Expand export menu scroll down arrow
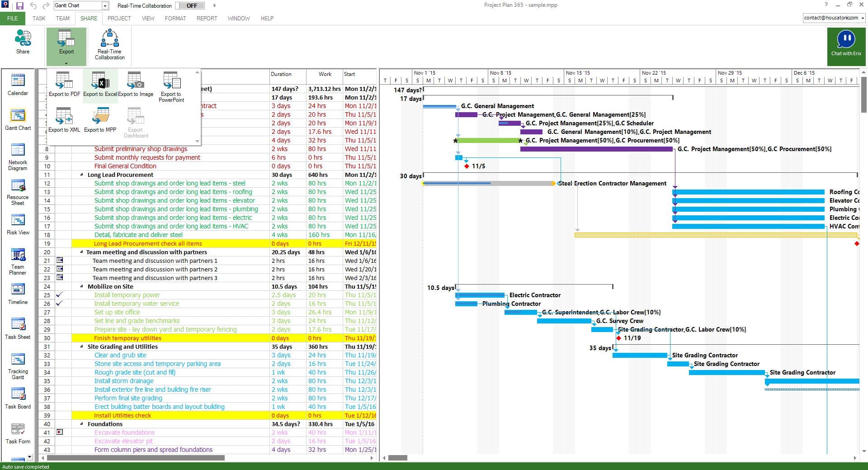 pos(197,141)
